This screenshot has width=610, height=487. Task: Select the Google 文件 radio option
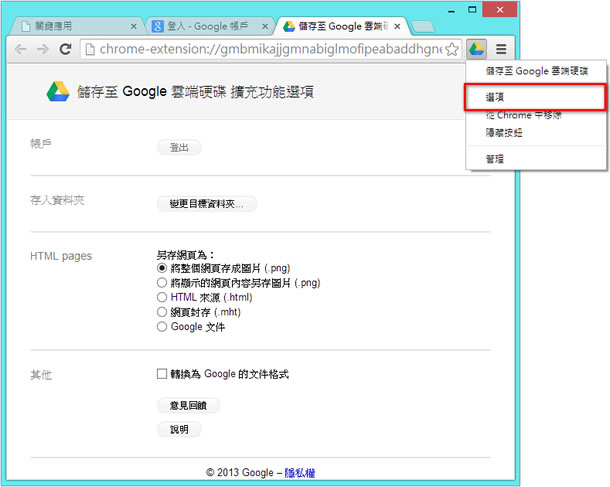point(163,326)
